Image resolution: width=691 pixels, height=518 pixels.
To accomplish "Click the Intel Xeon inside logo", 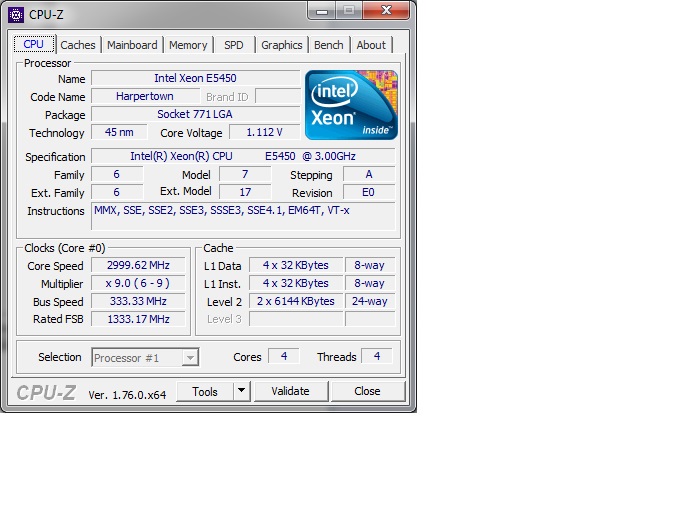I will tap(351, 105).
